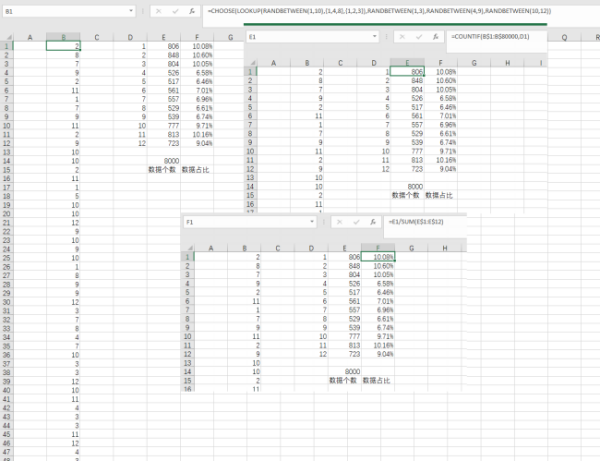This screenshot has width=600, height=461.
Task: Click cell B1 selected in the B1 sheet
Action: point(63,46)
